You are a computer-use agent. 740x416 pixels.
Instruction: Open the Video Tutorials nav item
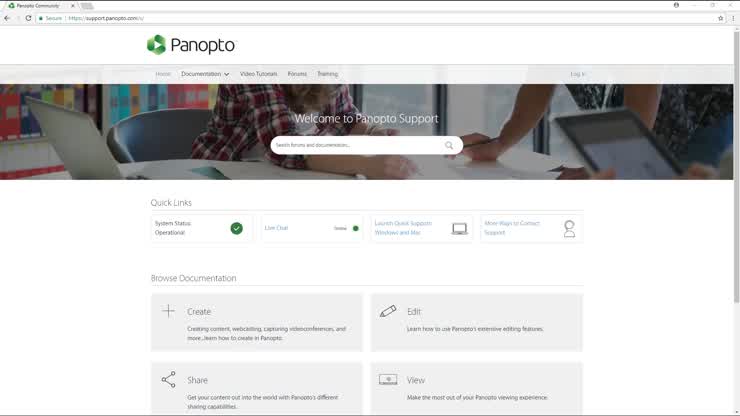click(258, 74)
